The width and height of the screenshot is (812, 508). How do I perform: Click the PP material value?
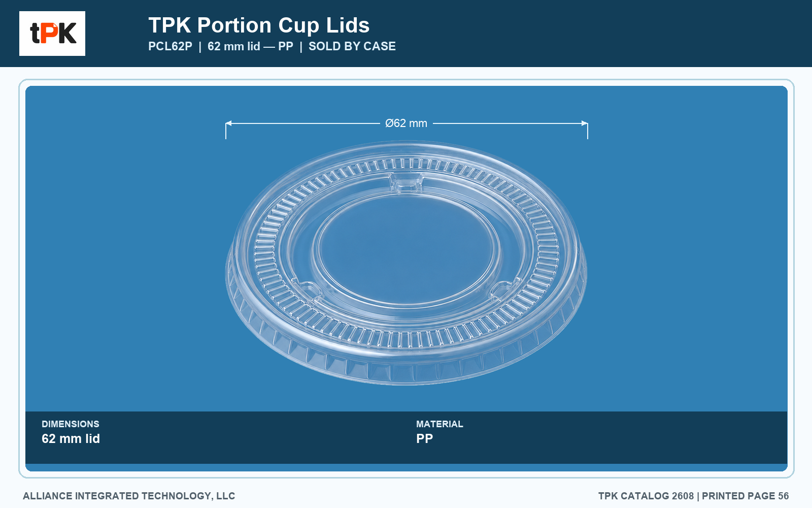424,438
